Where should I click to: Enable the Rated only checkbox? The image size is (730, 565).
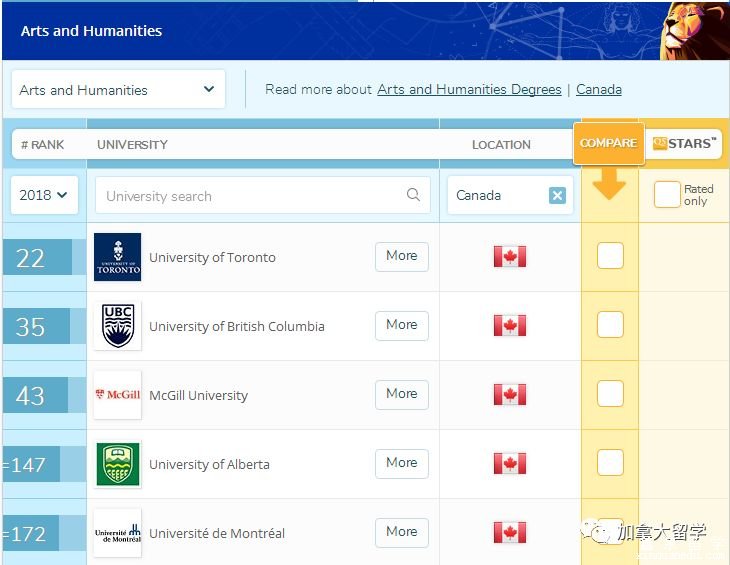pos(667,195)
